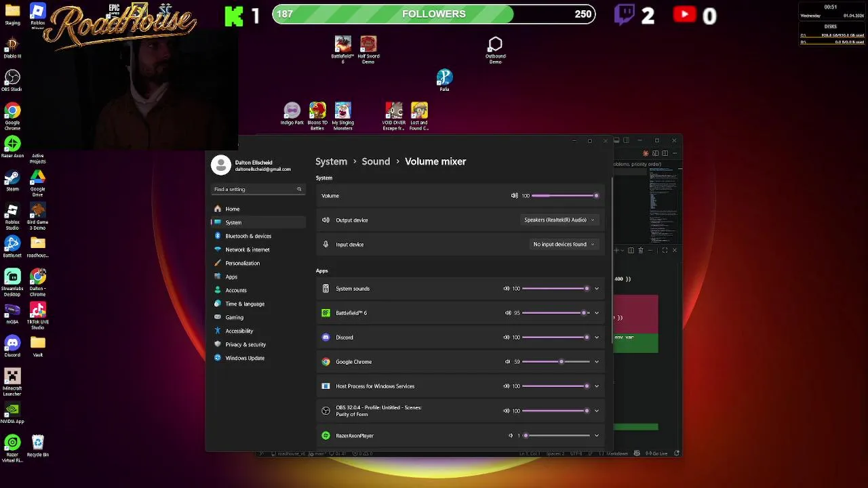Select Bluetooth & devices in sidebar
Image resolution: width=868 pixels, height=488 pixels.
click(x=258, y=236)
